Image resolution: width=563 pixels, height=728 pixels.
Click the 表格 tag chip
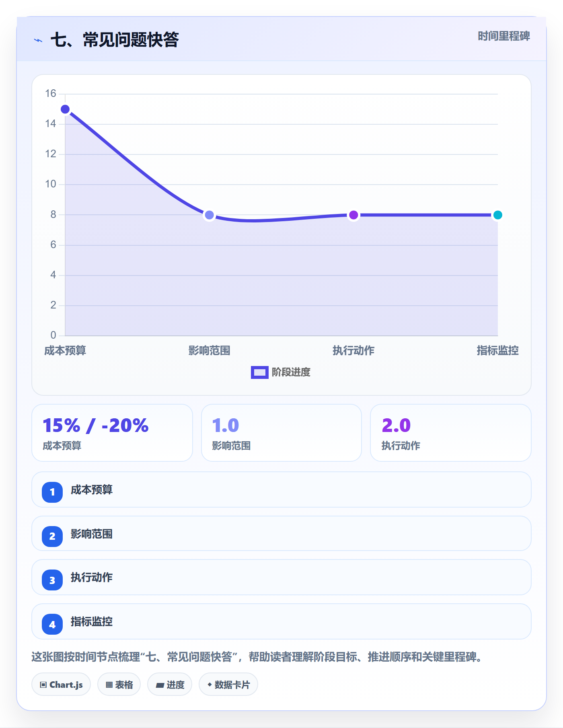coord(119,684)
